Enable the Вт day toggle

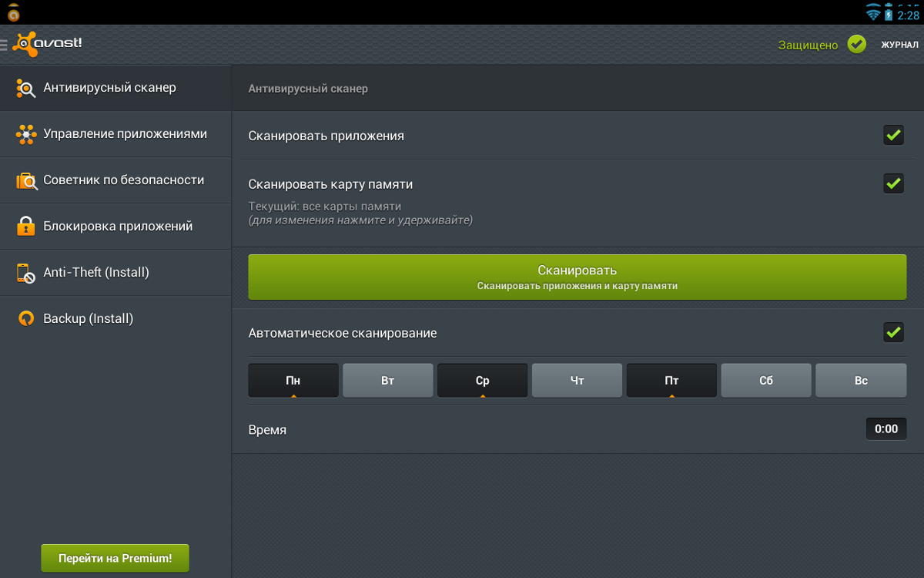pyautogui.click(x=388, y=381)
